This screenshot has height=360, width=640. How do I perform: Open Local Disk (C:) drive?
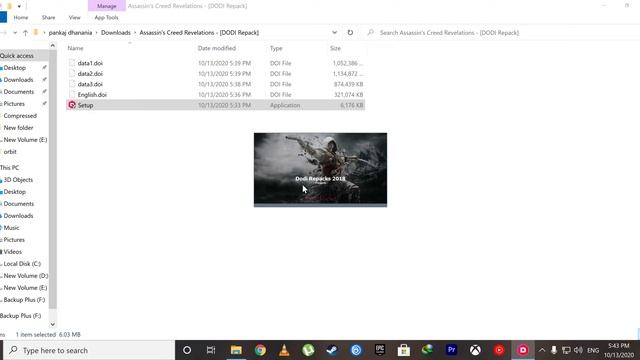point(22,264)
